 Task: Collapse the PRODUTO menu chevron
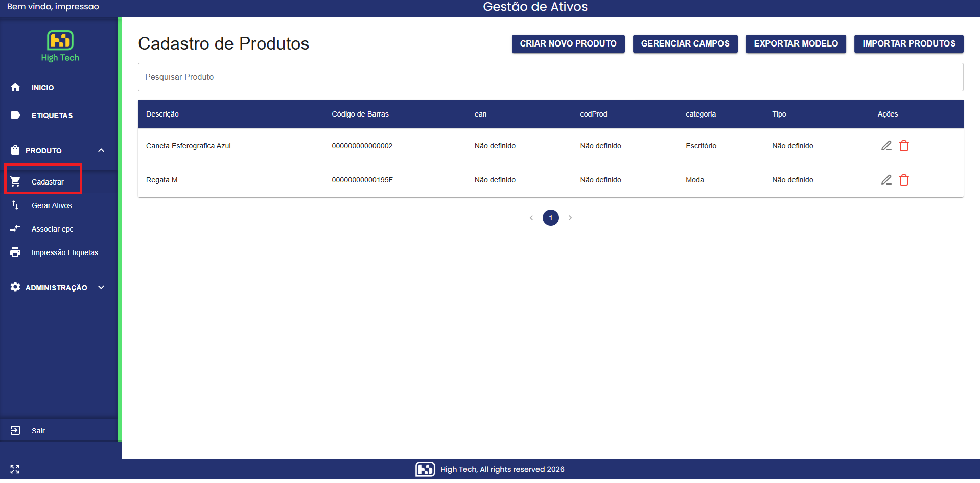101,150
